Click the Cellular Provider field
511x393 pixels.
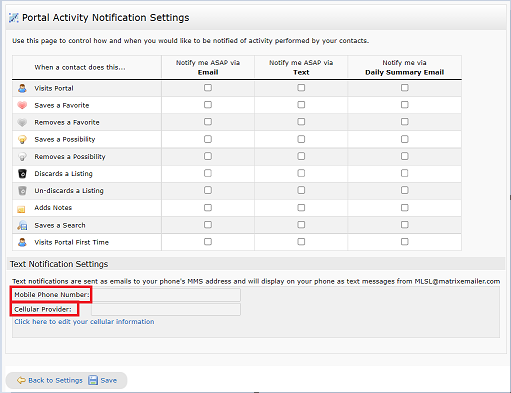(166, 310)
